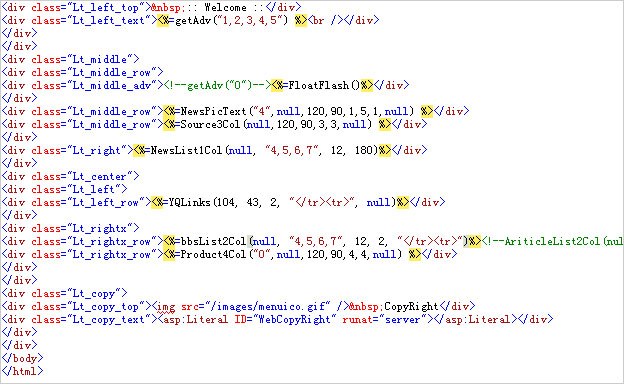The height and width of the screenshot is (384, 624).
Task: Click the closing body tag
Action: coord(22,359)
